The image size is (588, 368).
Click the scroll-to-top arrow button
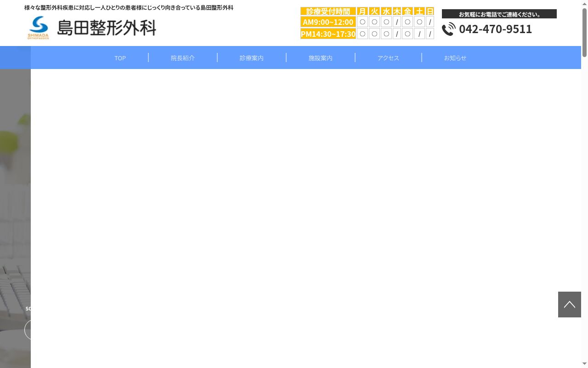coord(570,305)
